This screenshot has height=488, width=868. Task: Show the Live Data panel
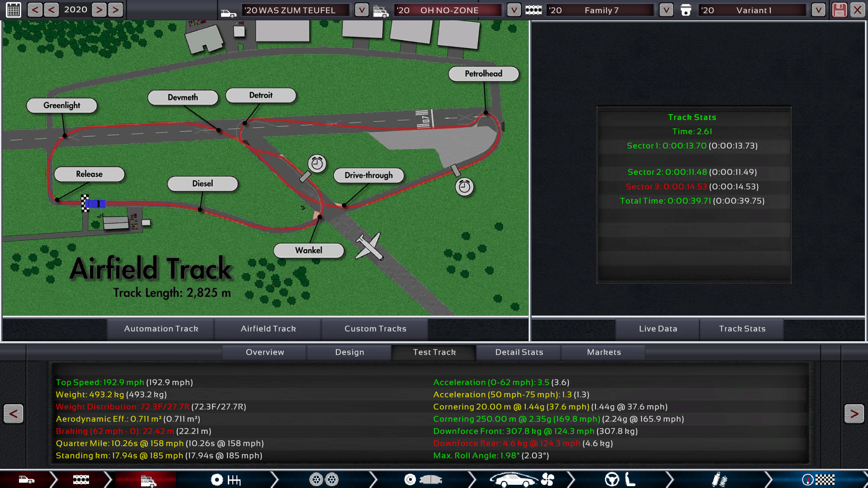[658, 329]
